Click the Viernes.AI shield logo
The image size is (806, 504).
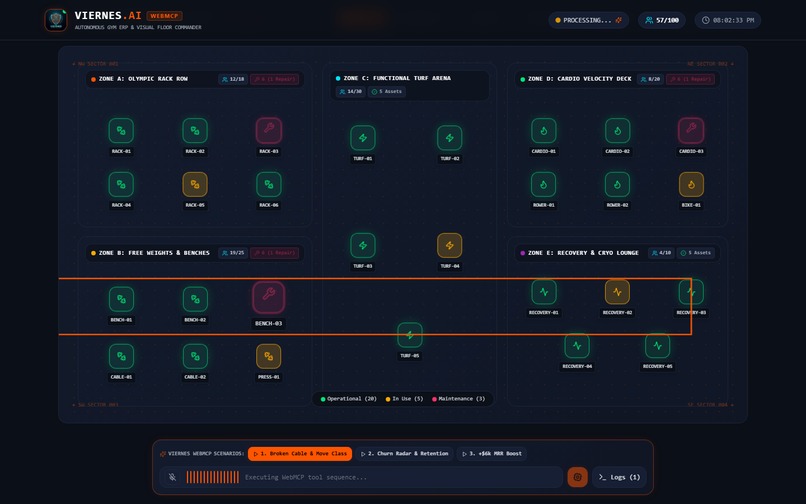[x=56, y=20]
